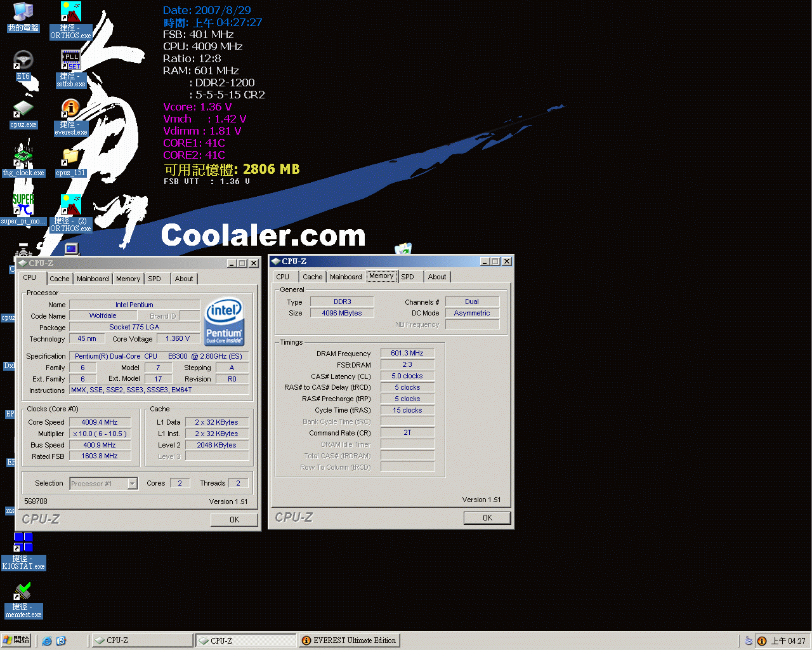The height and width of the screenshot is (650, 812).
Task: Select Memory tab in left CPU-Z window
Action: pos(128,279)
